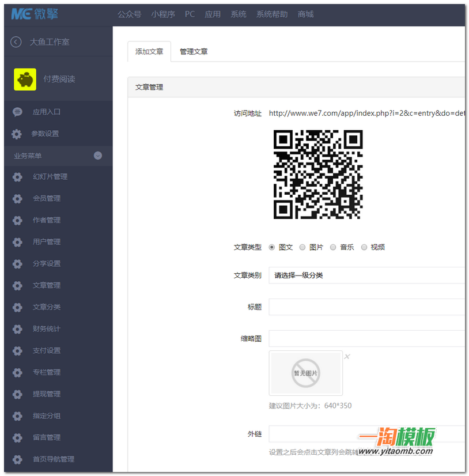Click the gear icon beside 提现管理

(17, 394)
